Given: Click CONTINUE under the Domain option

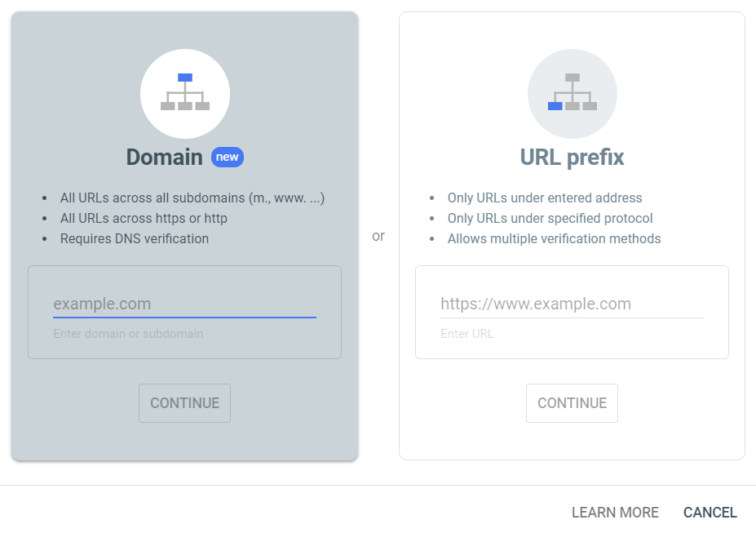Looking at the screenshot, I should pyautogui.click(x=184, y=403).
